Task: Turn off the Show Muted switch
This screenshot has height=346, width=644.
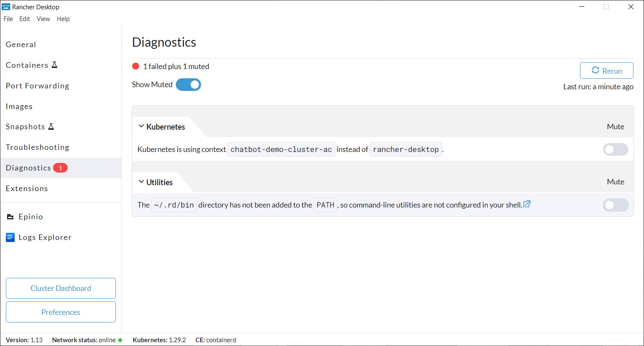Action: [188, 85]
